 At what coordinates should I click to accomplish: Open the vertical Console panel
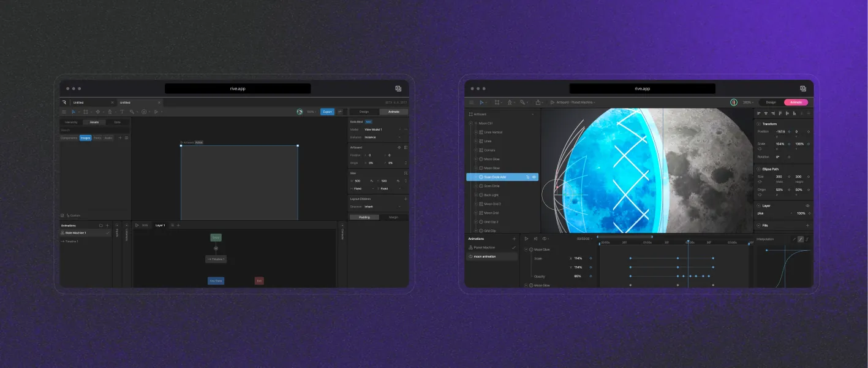pyautogui.click(x=342, y=233)
